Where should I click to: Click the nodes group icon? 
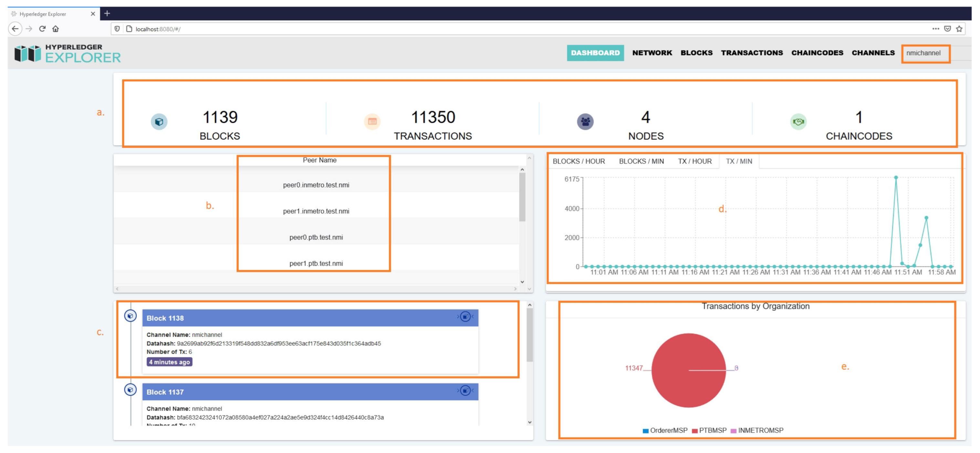585,122
